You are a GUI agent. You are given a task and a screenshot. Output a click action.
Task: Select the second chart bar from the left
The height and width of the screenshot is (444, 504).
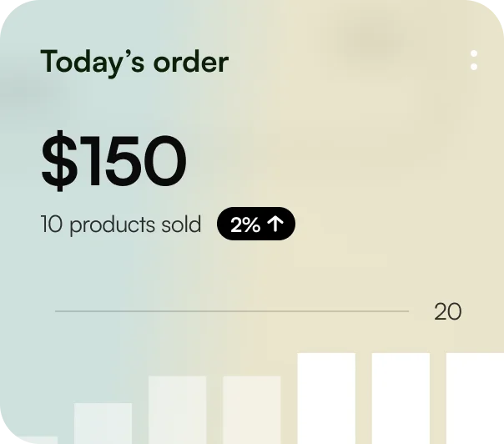coord(103,423)
